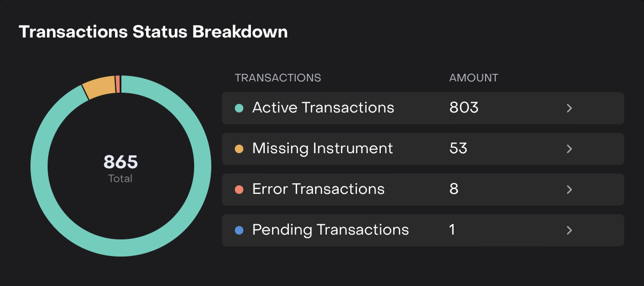Viewport: 644px width, 286px height.
Task: Select the Error Transactions label
Action: tap(318, 189)
